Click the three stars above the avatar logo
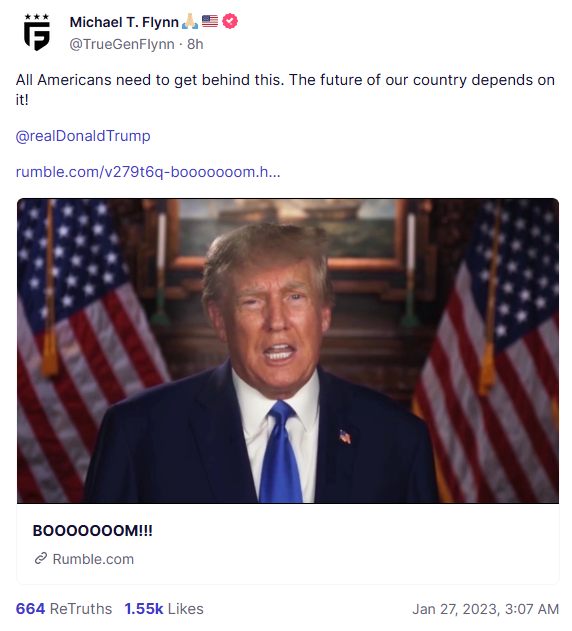Image resolution: width=572 pixels, height=631 pixels. tap(37, 16)
